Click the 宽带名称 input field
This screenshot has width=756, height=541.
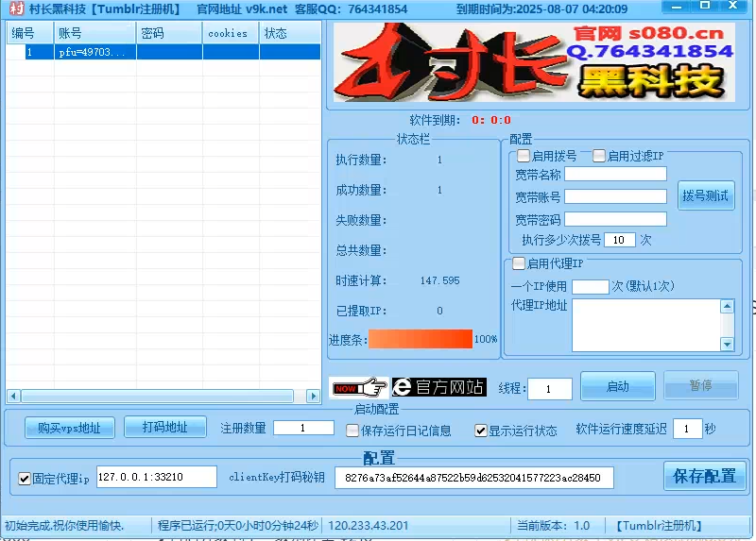[x=615, y=174]
